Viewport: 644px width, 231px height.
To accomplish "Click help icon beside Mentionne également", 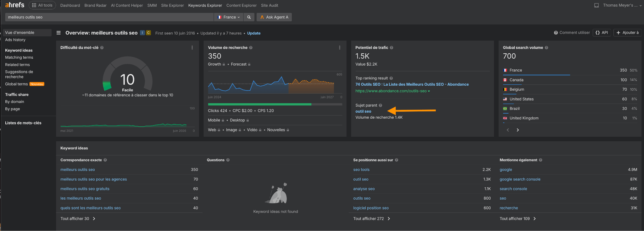I will coord(541,160).
